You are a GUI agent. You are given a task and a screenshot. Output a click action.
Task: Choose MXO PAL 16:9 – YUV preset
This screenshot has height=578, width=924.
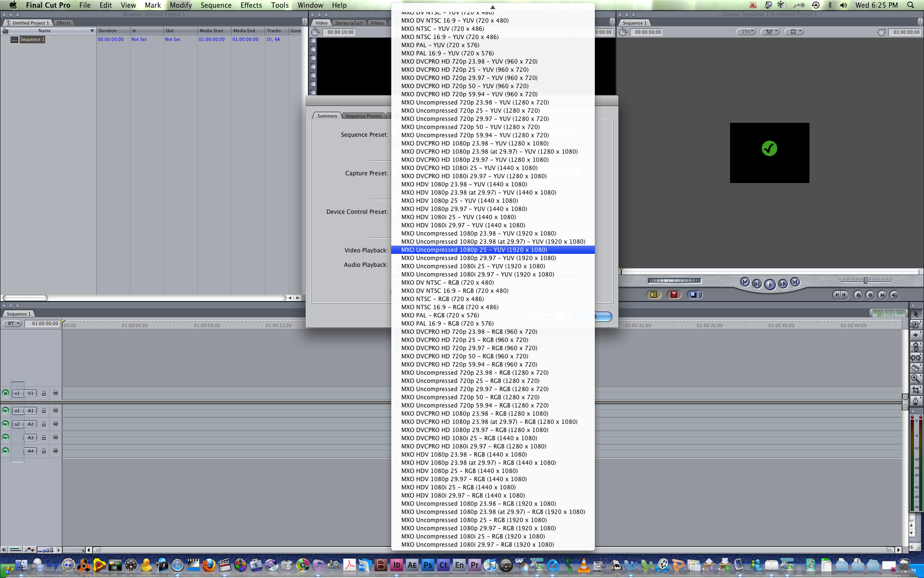click(493, 53)
